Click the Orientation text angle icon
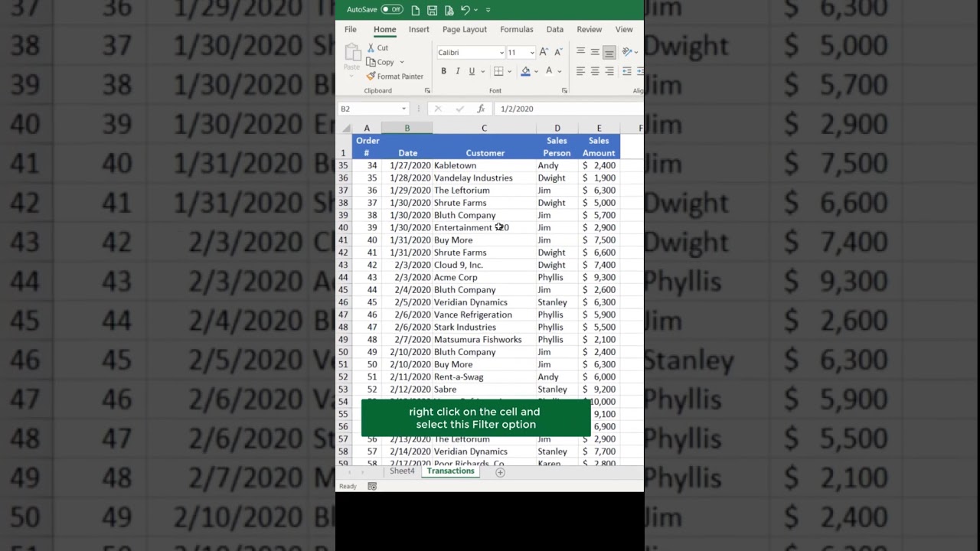The image size is (980, 551). [627, 52]
